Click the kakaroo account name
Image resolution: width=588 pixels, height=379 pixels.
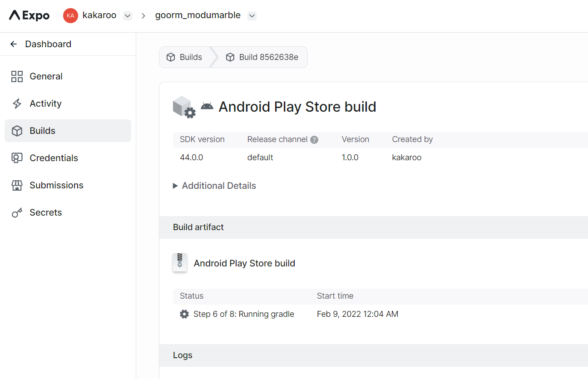pyautogui.click(x=99, y=15)
